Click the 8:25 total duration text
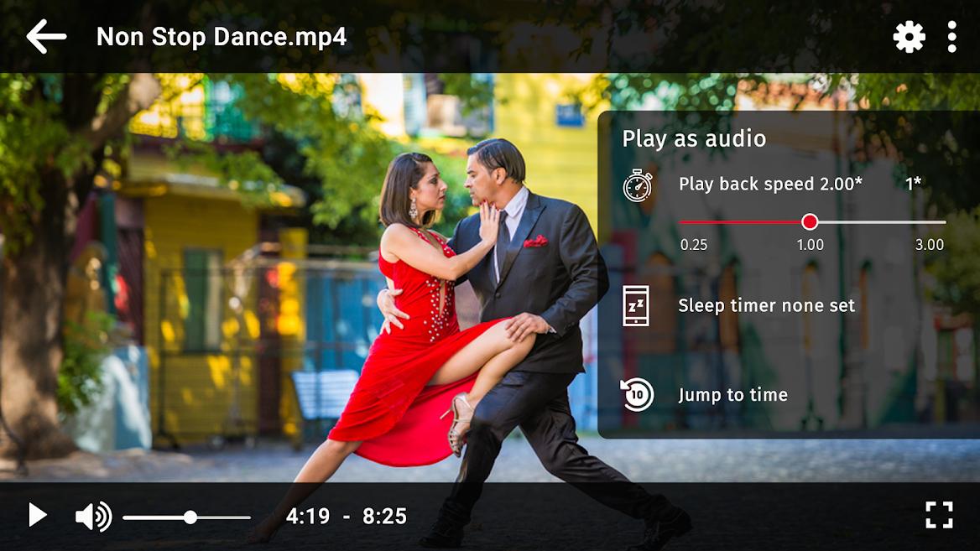The width and height of the screenshot is (980, 551). 384,517
